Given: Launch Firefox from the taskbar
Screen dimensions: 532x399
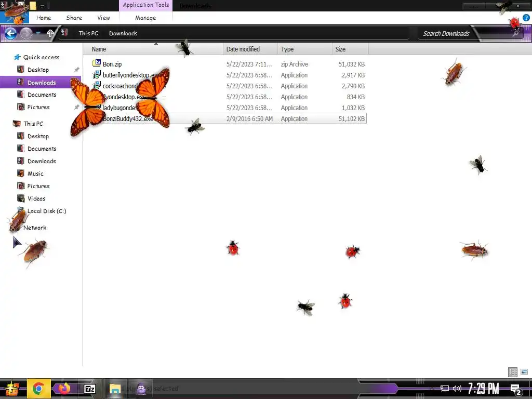Looking at the screenshot, I should [x=64, y=389].
